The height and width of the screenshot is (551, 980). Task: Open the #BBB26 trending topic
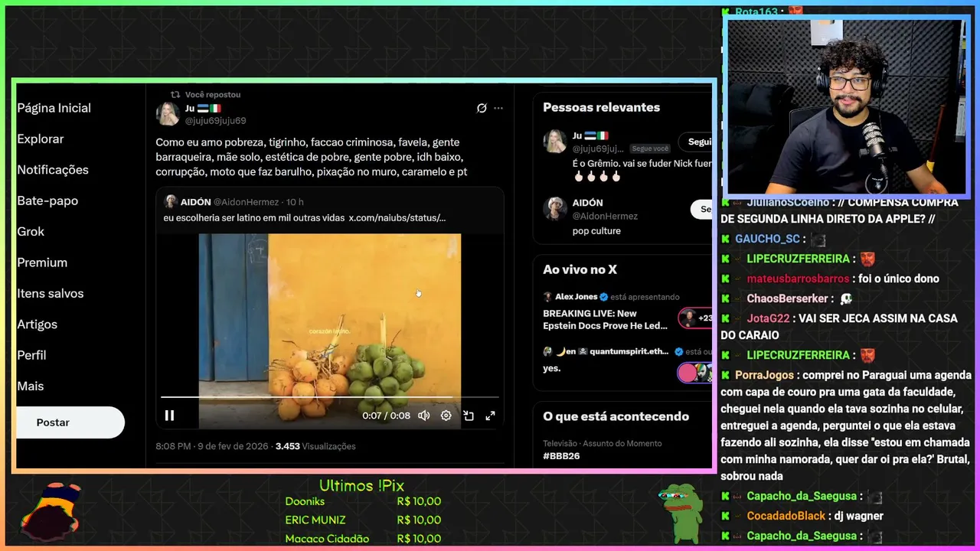[x=561, y=456]
